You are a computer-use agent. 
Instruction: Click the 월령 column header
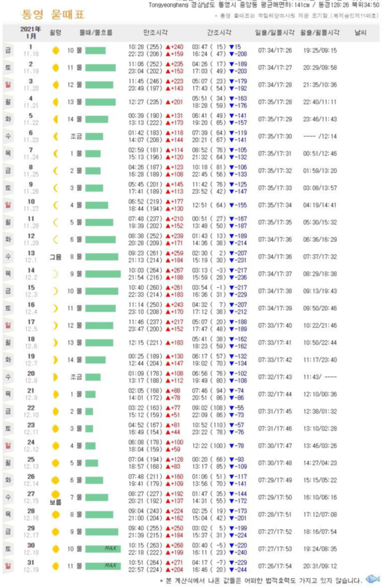point(56,33)
